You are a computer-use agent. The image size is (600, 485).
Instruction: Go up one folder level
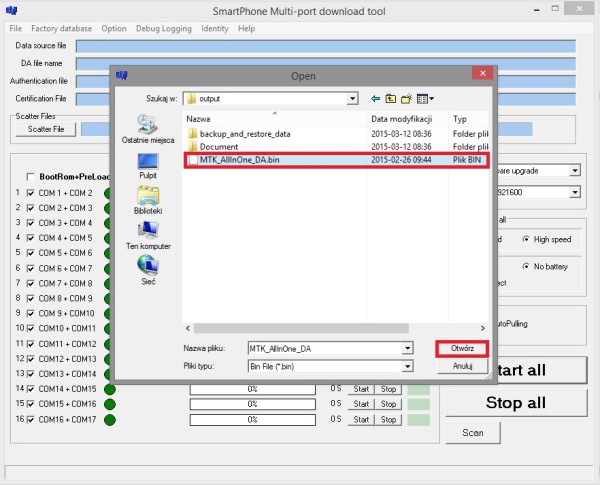tap(391, 99)
